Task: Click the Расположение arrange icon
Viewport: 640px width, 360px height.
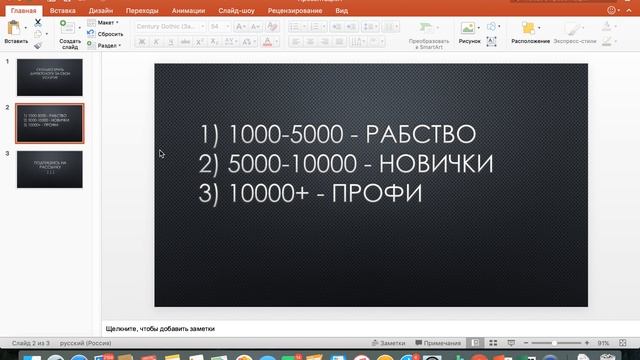Action: (x=528, y=28)
